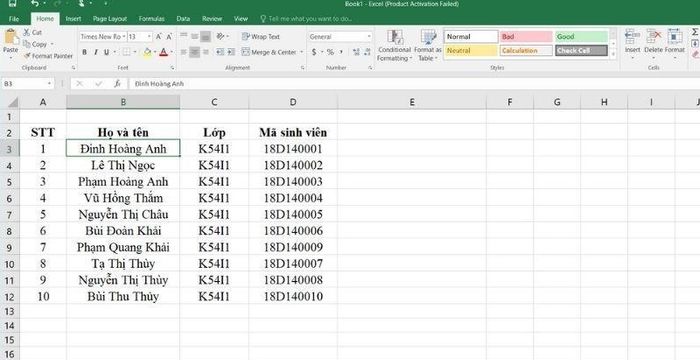Screen dimensions: 700x360
Task: Click the Increase Decimal icon
Action: (x=356, y=52)
